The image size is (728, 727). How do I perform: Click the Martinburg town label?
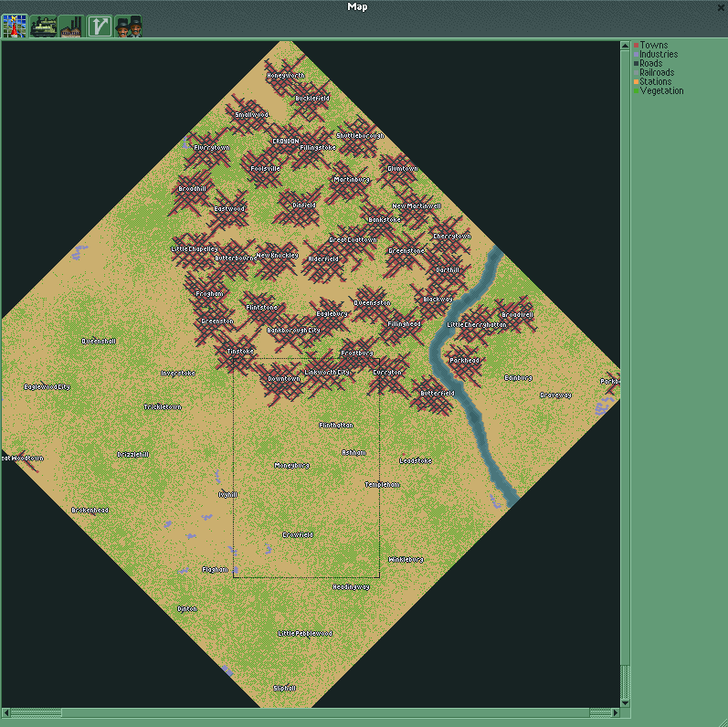point(352,179)
